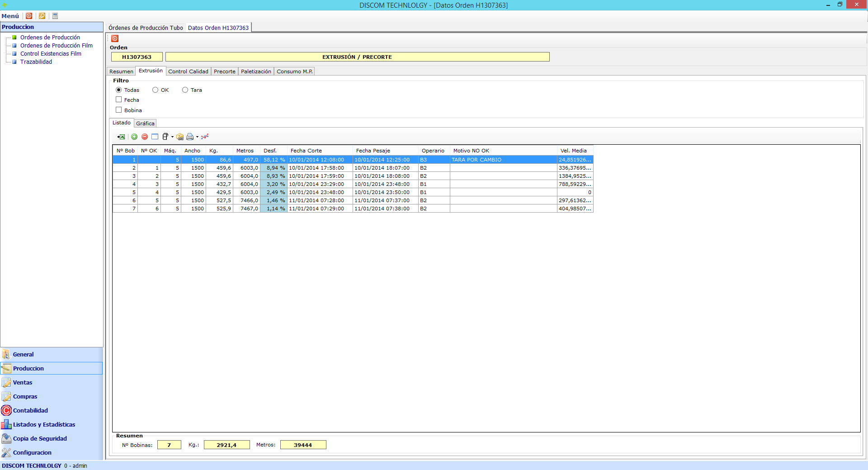The height and width of the screenshot is (470, 868).
Task: Enable the Fecha filter checkbox
Action: click(x=119, y=100)
